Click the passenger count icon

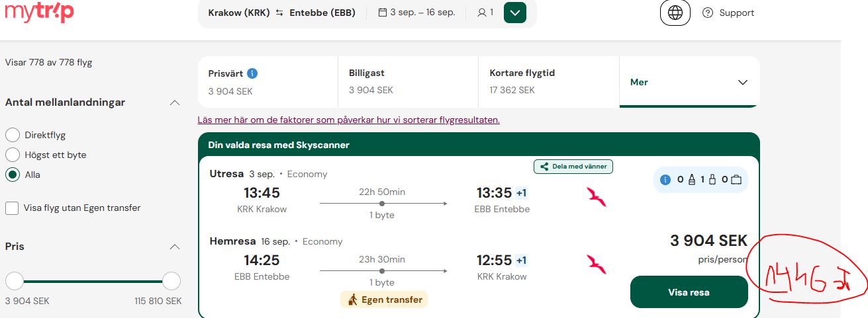481,13
